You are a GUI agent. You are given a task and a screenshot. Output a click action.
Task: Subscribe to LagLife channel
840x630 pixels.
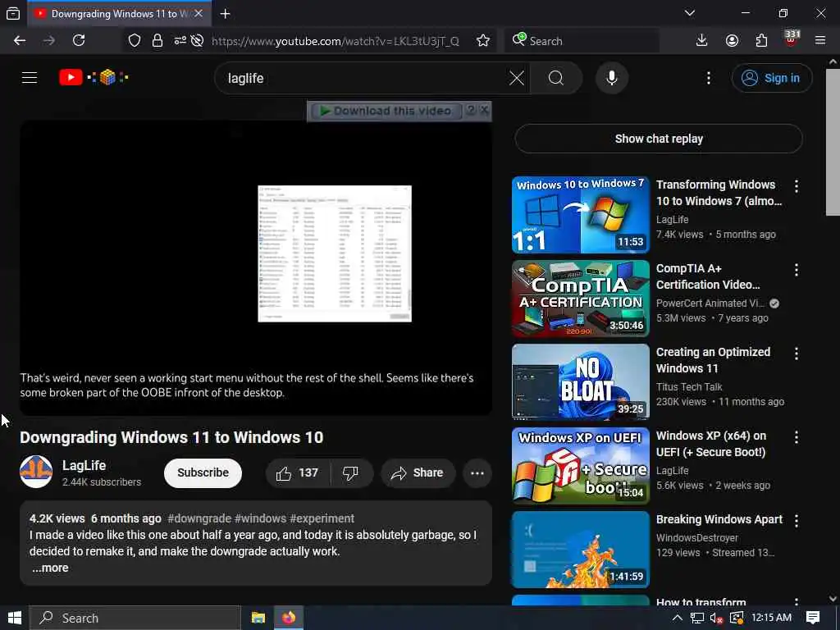pyautogui.click(x=203, y=473)
